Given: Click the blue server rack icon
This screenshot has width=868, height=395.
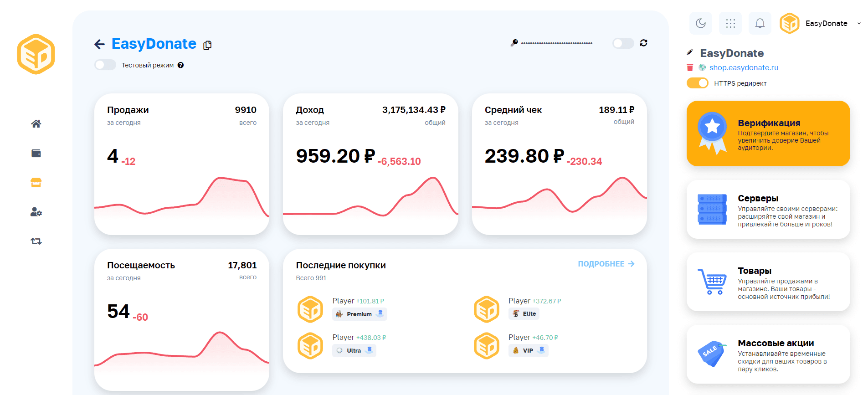Looking at the screenshot, I should (x=712, y=209).
